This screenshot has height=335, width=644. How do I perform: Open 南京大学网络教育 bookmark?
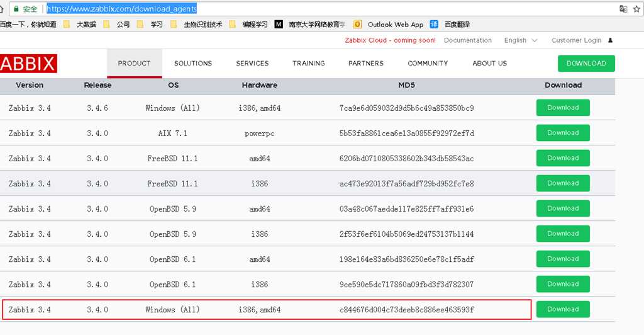coord(311,25)
